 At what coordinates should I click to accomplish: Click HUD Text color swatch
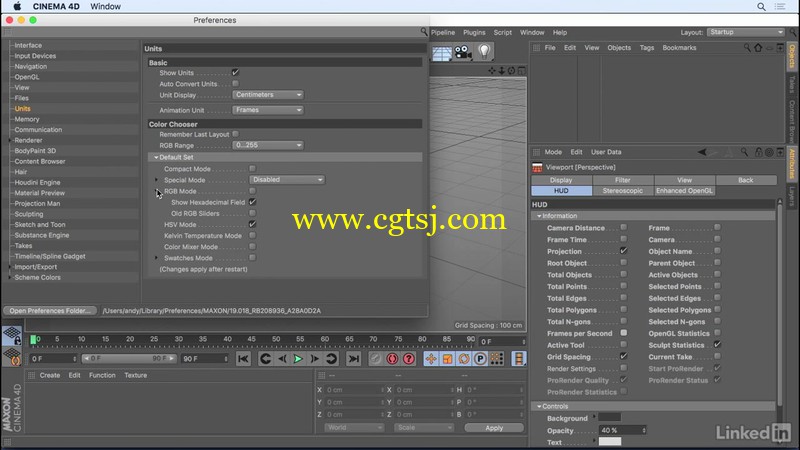(610, 442)
